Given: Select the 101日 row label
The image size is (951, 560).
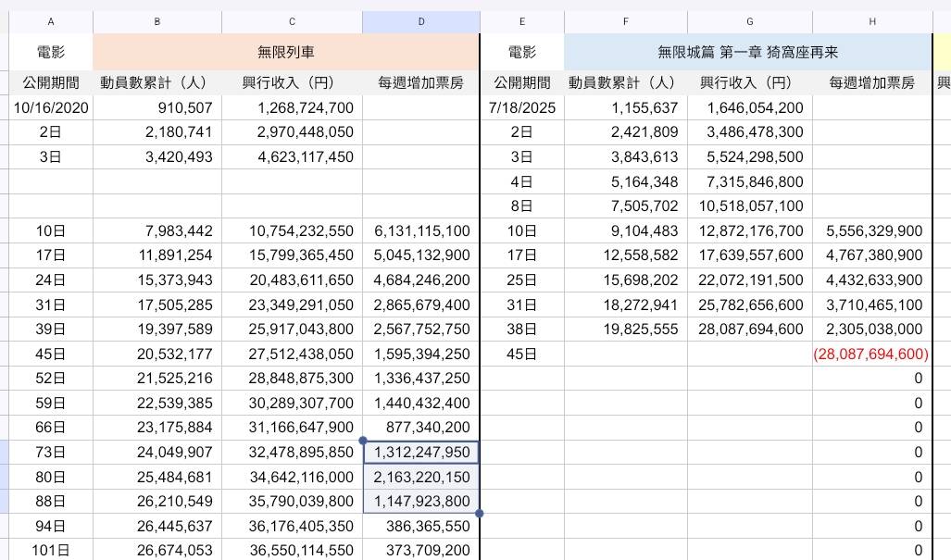Looking at the screenshot, I should pos(51,551).
